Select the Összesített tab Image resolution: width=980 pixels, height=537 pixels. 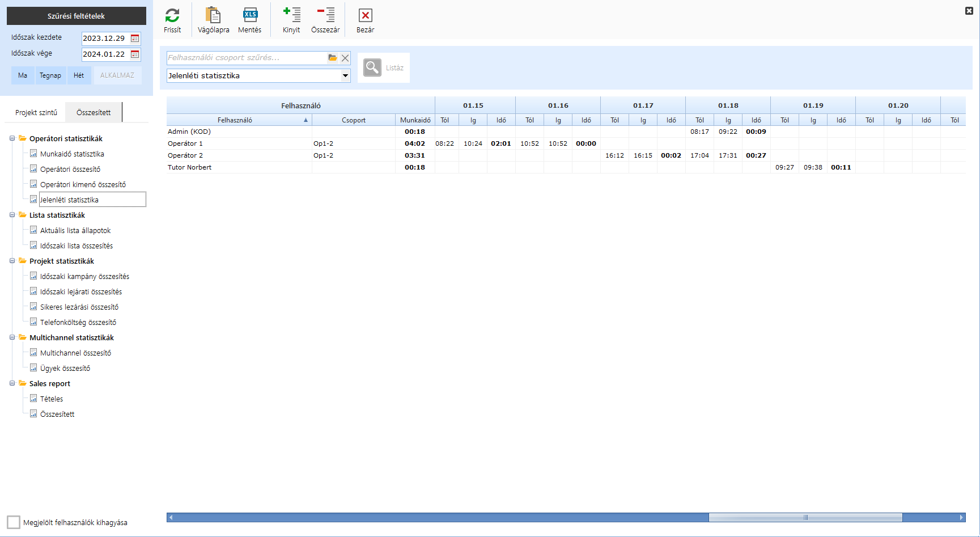coord(94,112)
